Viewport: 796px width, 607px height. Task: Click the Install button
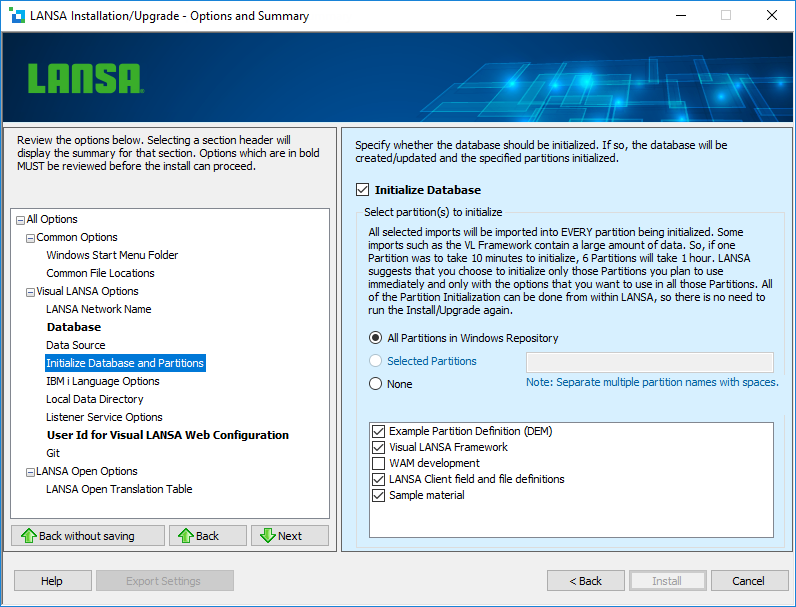click(x=668, y=581)
